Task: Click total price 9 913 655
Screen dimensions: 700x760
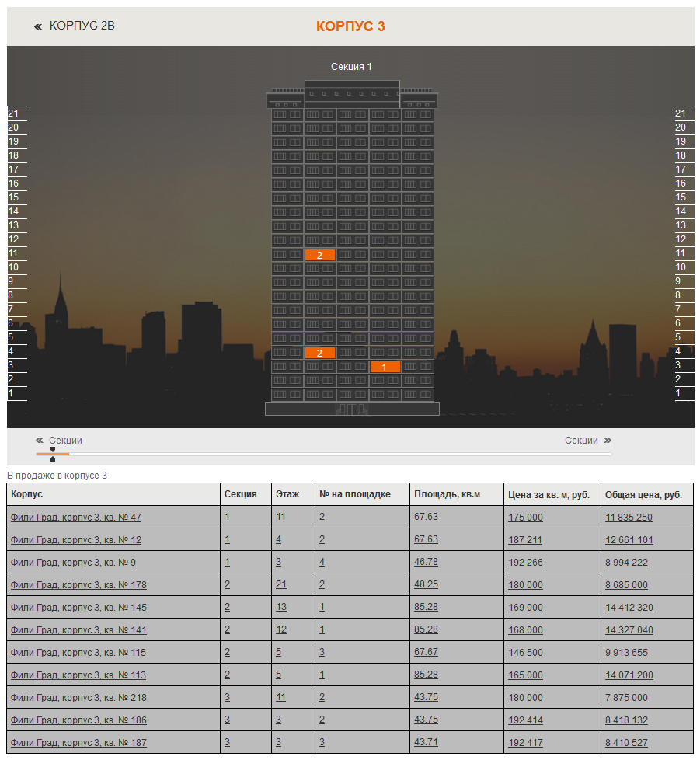Action: [x=626, y=653]
